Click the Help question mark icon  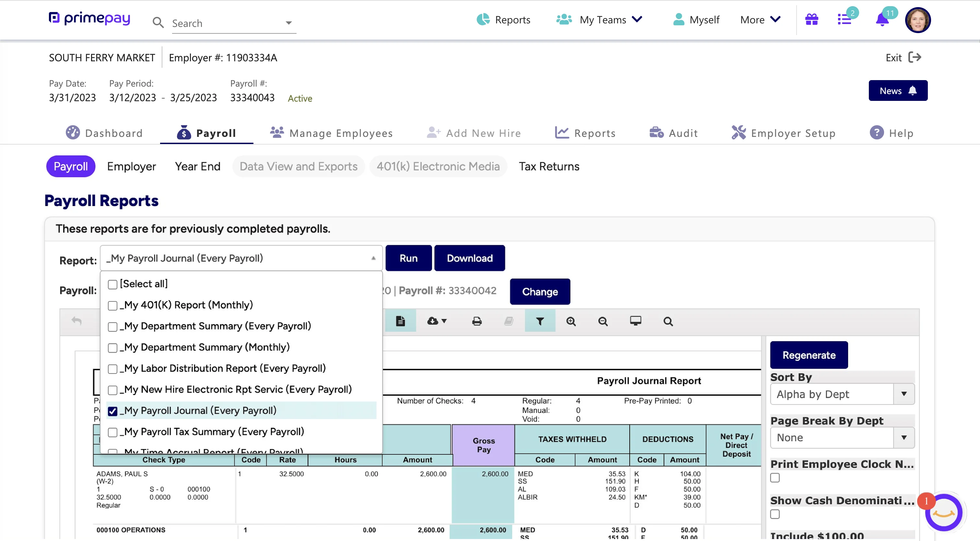[877, 132]
